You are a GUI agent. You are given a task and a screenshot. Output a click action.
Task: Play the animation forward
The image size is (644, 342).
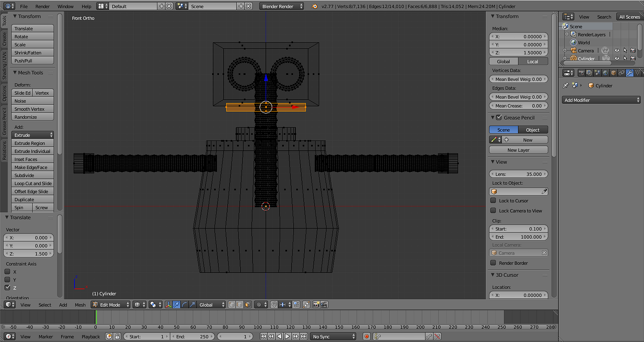click(x=287, y=336)
